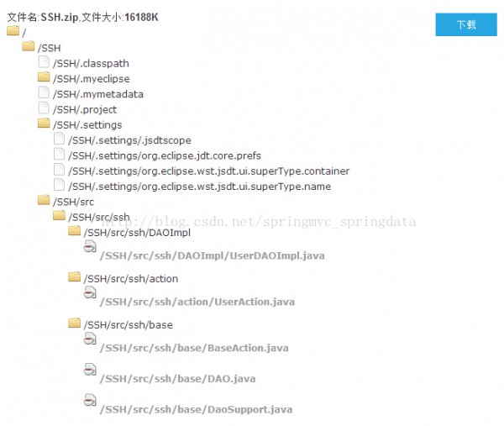This screenshot has height=426, width=504.
Task: Click the root slash label
Action: pos(24,33)
